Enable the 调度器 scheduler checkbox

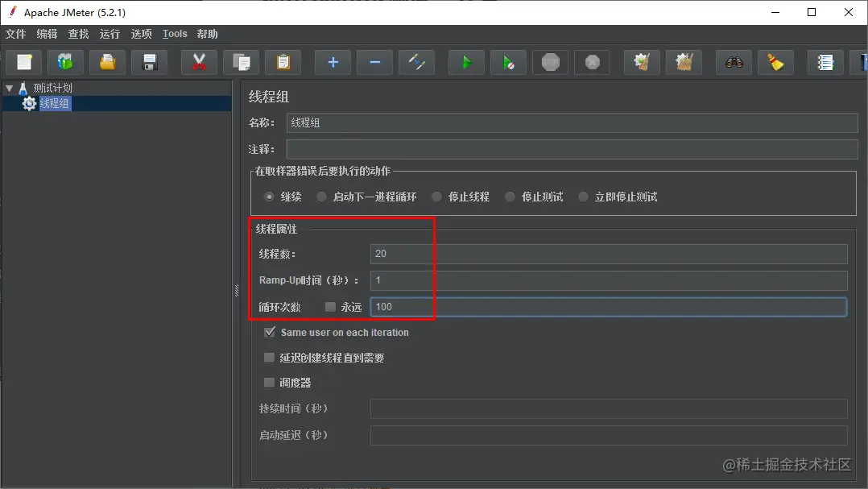point(269,383)
